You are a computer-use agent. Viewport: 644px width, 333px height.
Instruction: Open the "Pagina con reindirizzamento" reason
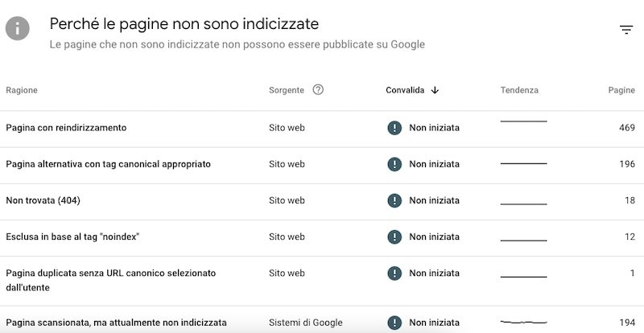(x=66, y=128)
